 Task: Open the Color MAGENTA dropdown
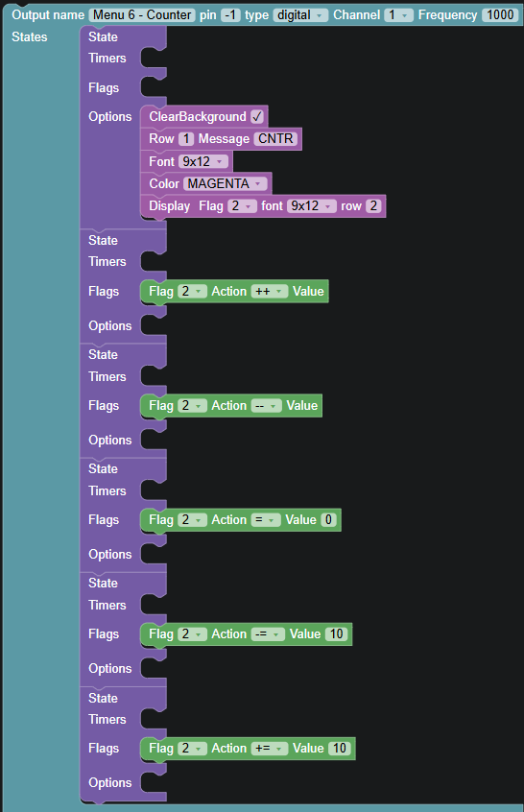(x=225, y=184)
